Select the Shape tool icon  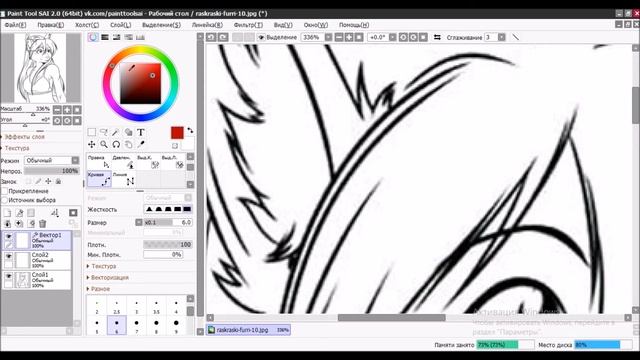point(128,132)
